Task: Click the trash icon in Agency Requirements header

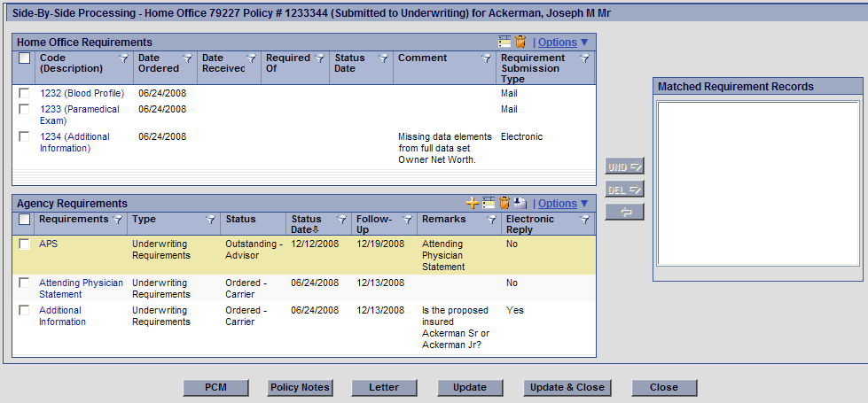Action: click(504, 204)
